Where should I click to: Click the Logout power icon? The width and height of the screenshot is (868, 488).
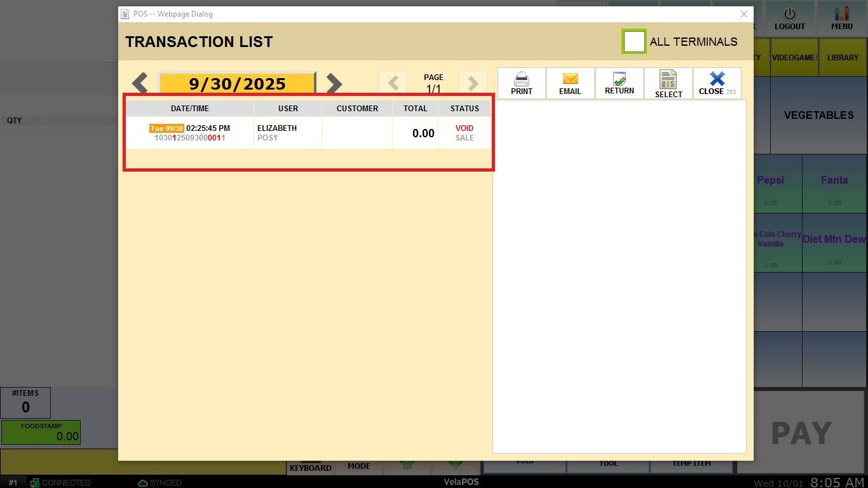[x=789, y=14]
